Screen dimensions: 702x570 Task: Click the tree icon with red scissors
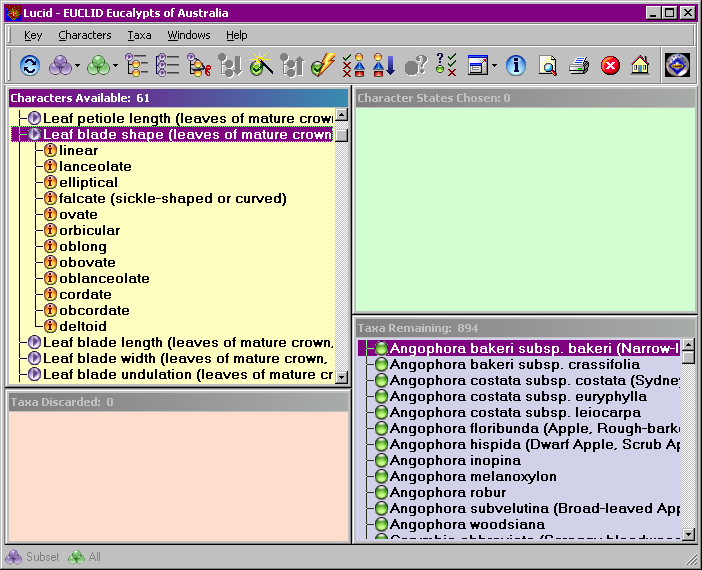[x=198, y=66]
